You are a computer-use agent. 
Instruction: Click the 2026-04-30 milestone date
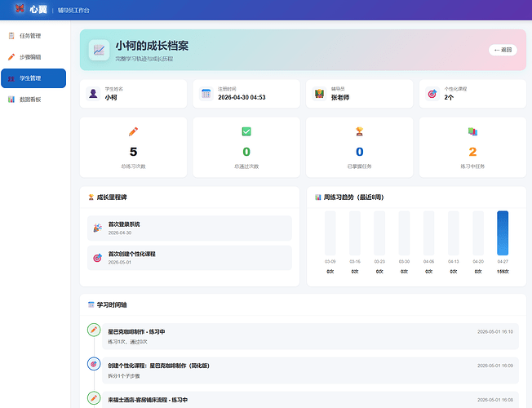pos(120,233)
